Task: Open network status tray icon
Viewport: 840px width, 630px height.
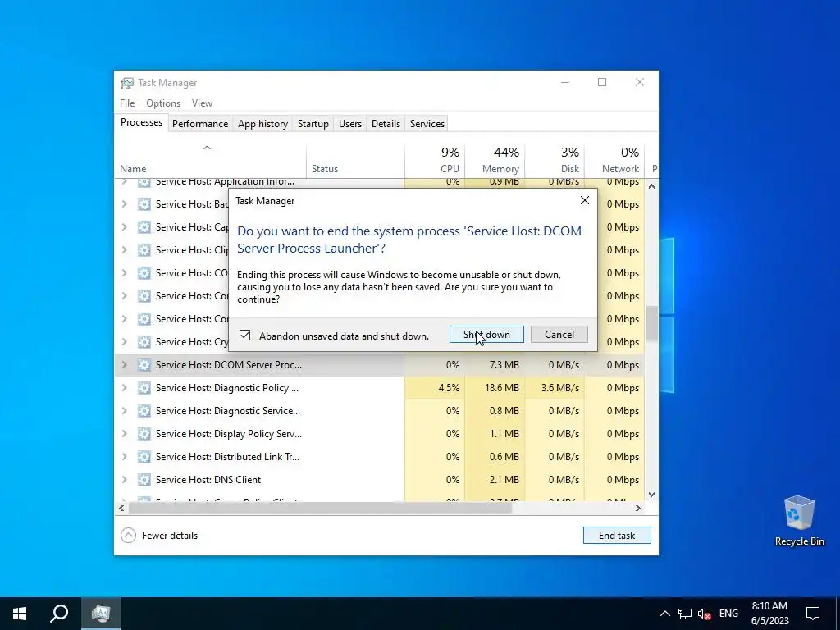Action: coord(685,614)
